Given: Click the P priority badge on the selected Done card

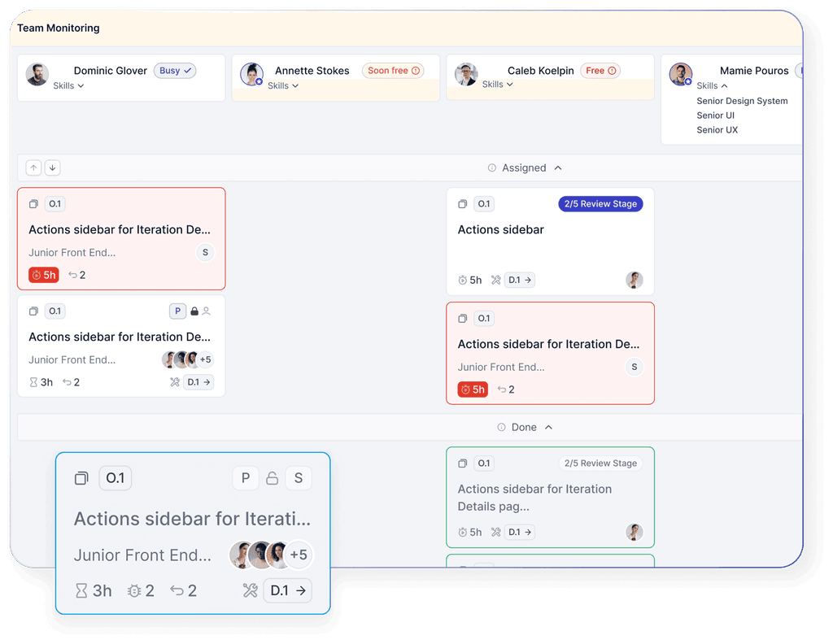Looking at the screenshot, I should 246,478.
